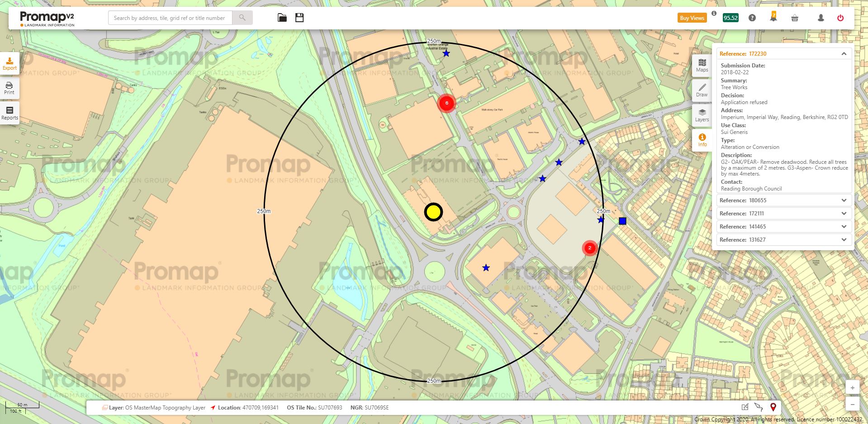Click blue star near Worton Grange label

coord(446,53)
